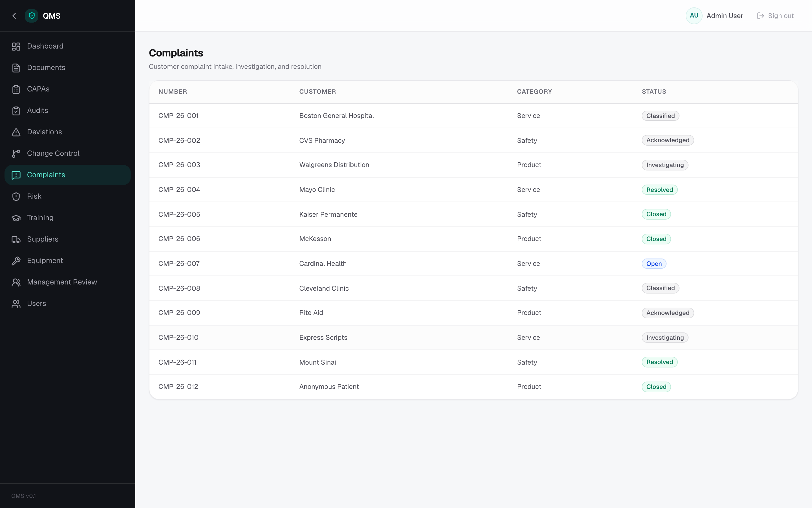Go to Documents section
Screen dimensions: 812x508
(67, 68)
